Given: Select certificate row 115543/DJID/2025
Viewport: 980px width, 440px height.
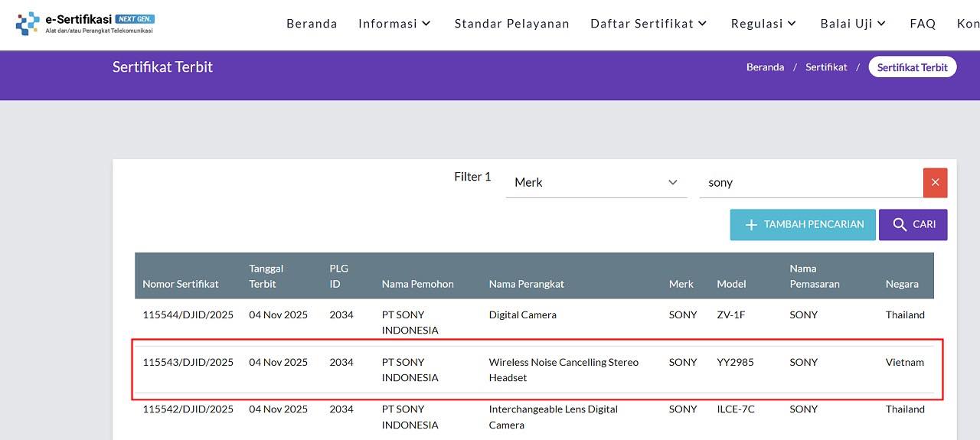Looking at the screenshot, I should click(188, 362).
